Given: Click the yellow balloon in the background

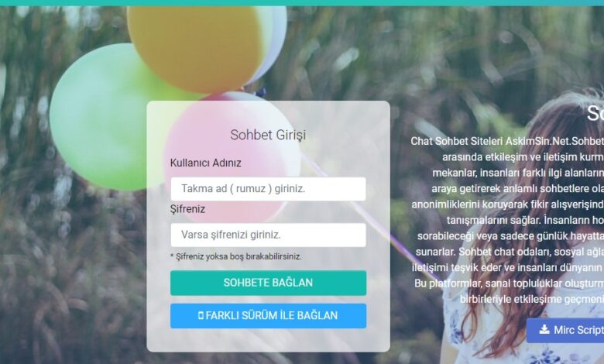Looking at the screenshot, I should coord(197,43).
